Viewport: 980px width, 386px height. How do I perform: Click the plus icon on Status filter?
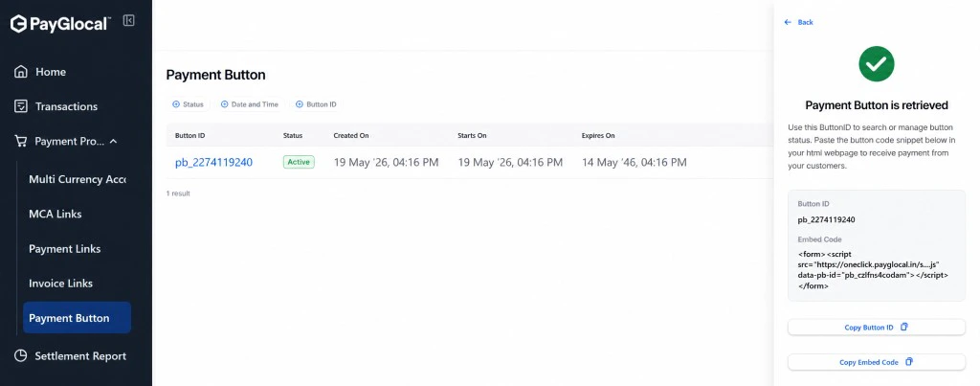tap(176, 104)
